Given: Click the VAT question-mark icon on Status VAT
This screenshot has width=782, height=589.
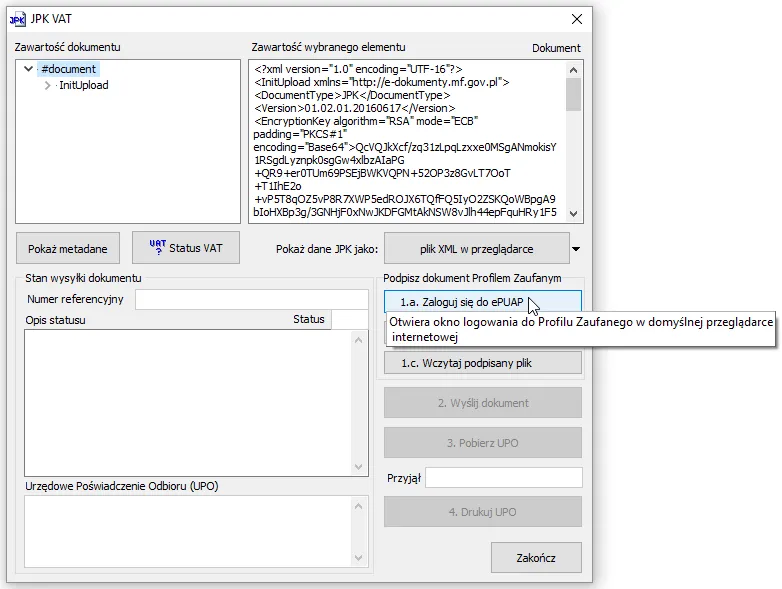Looking at the screenshot, I should click(158, 246).
